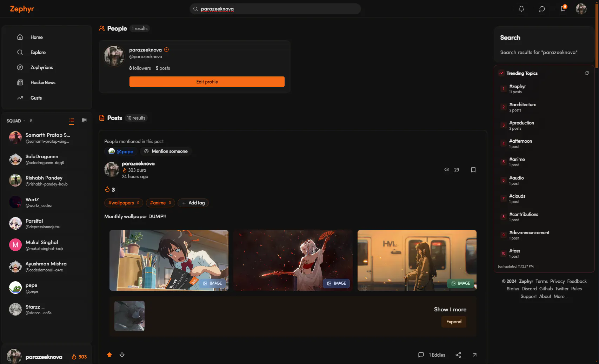
Task: Switch squad to list view
Action: (72, 120)
